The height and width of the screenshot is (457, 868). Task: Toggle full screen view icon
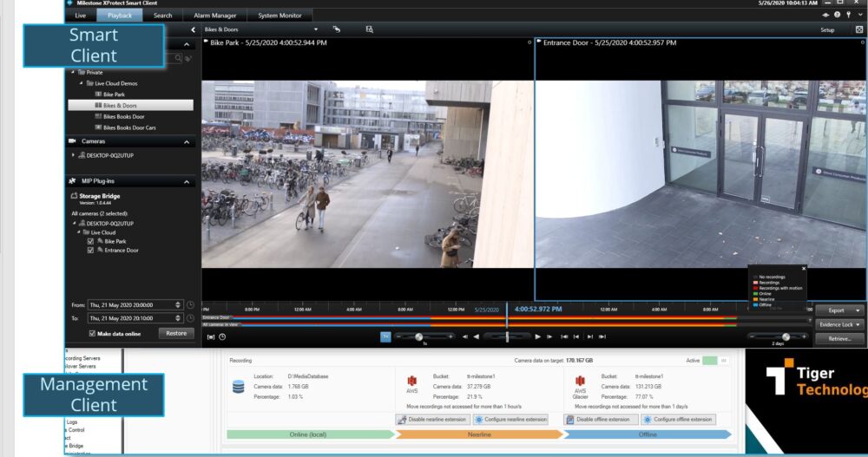pyautogui.click(x=859, y=29)
